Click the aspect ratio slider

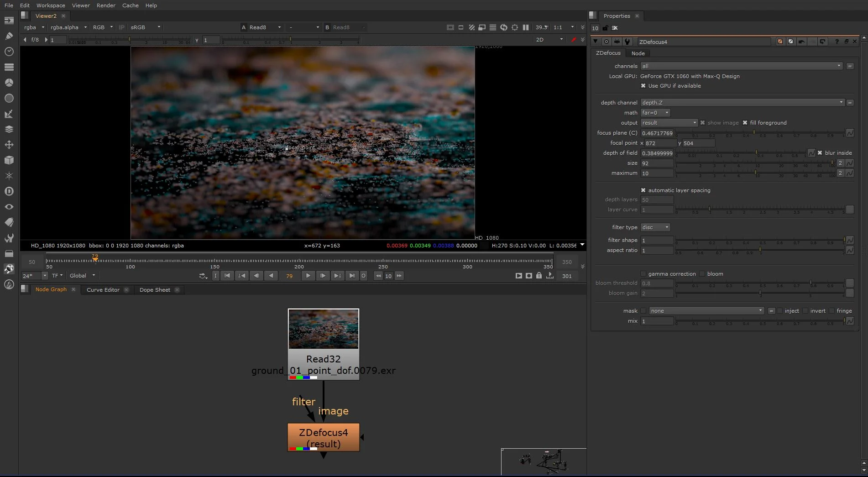click(x=760, y=250)
